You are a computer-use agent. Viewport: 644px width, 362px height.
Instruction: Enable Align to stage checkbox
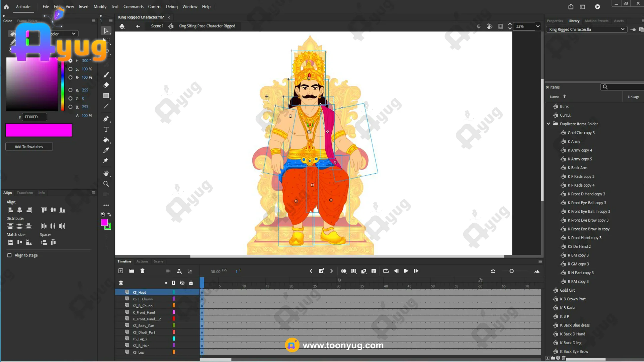click(x=9, y=255)
